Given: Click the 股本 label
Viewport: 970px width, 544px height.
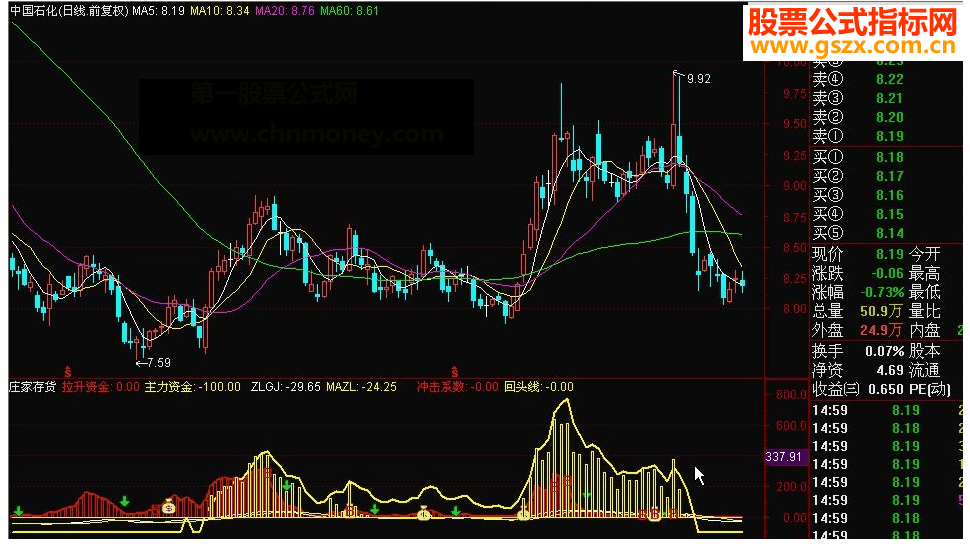Looking at the screenshot, I should click(x=925, y=352).
